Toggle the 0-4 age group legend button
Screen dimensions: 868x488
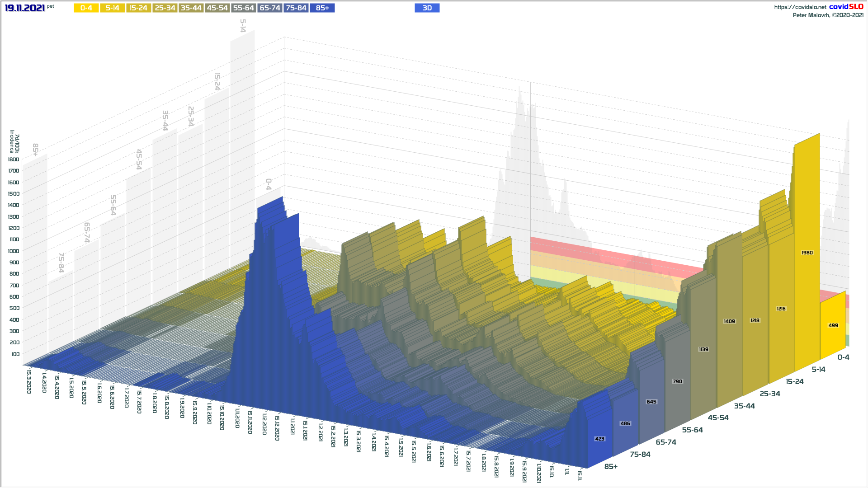coord(86,8)
